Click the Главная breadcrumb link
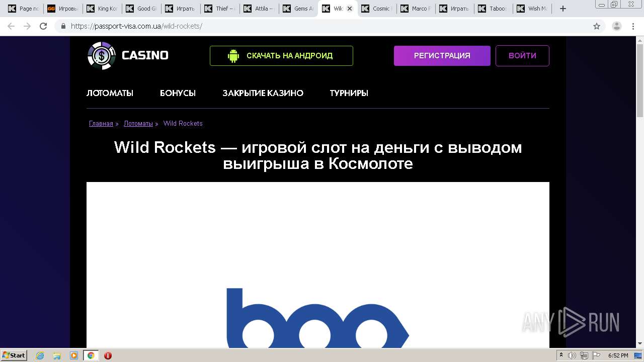This screenshot has width=644, height=362. tap(101, 123)
